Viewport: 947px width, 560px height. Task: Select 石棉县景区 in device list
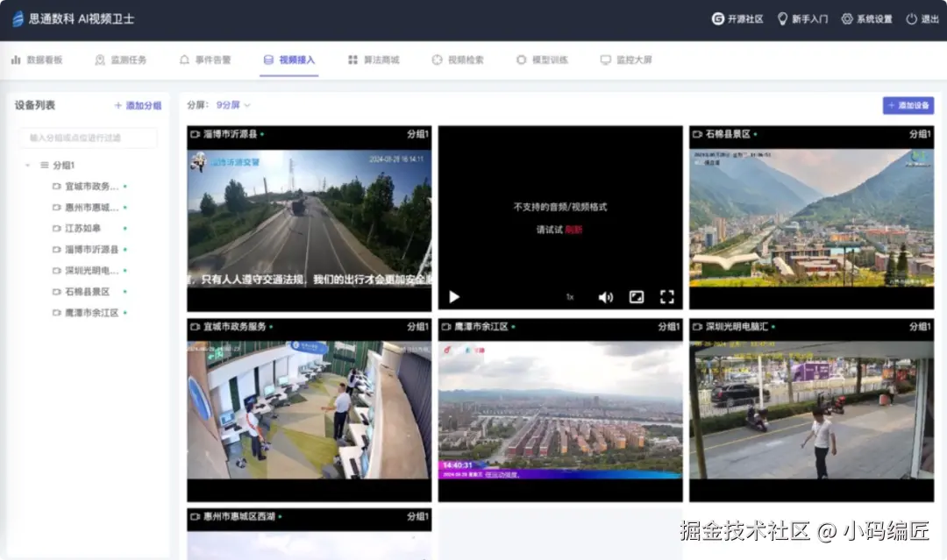pos(88,292)
